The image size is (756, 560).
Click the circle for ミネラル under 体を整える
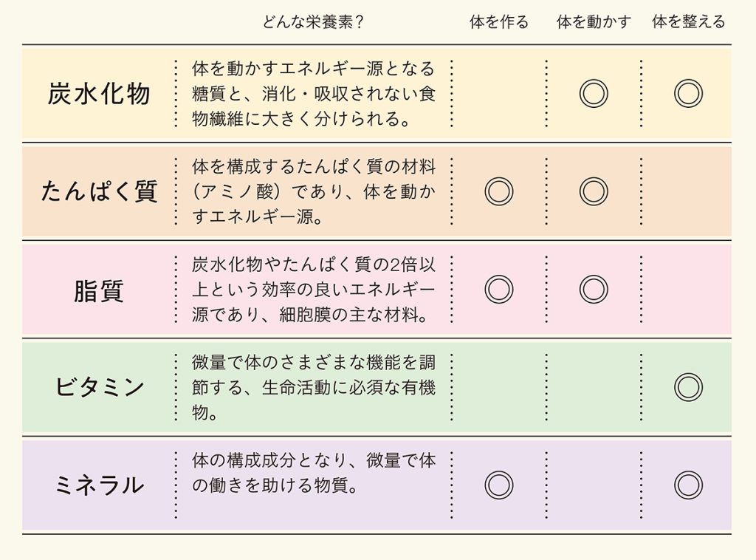(x=688, y=485)
